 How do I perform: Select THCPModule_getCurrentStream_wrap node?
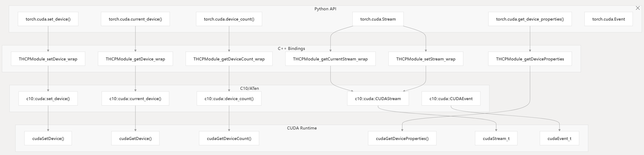click(x=330, y=59)
